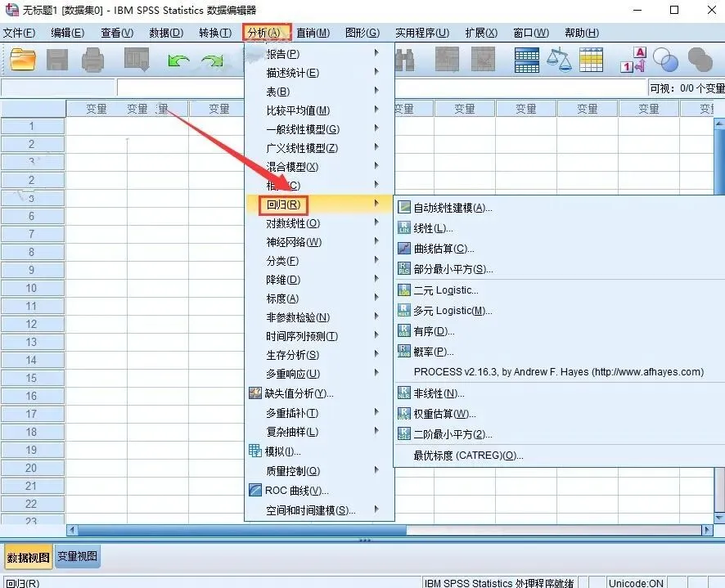Click status text IBM SPSS Statistics 处理程序就绪

point(499,583)
